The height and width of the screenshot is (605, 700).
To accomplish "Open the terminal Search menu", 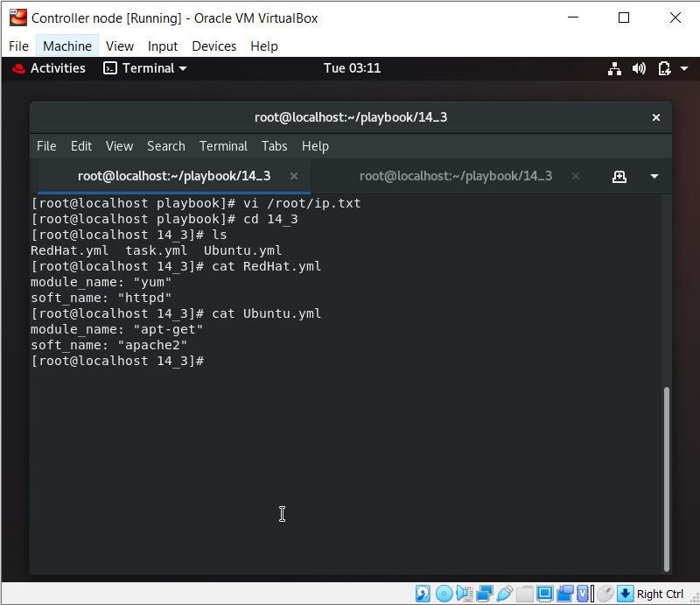I will click(x=166, y=146).
